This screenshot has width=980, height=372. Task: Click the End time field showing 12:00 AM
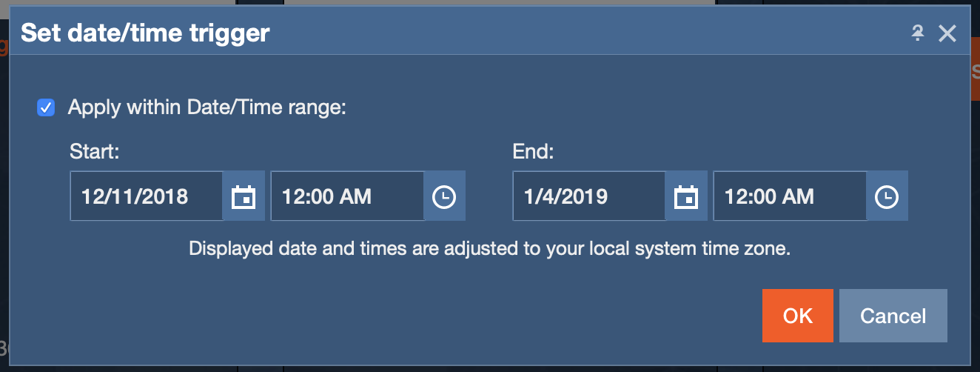click(789, 197)
